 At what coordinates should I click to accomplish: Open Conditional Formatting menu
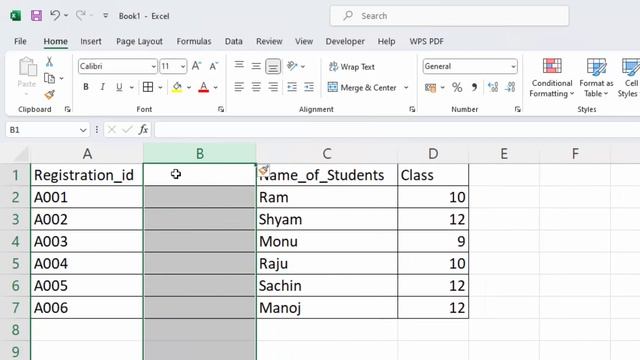point(552,78)
